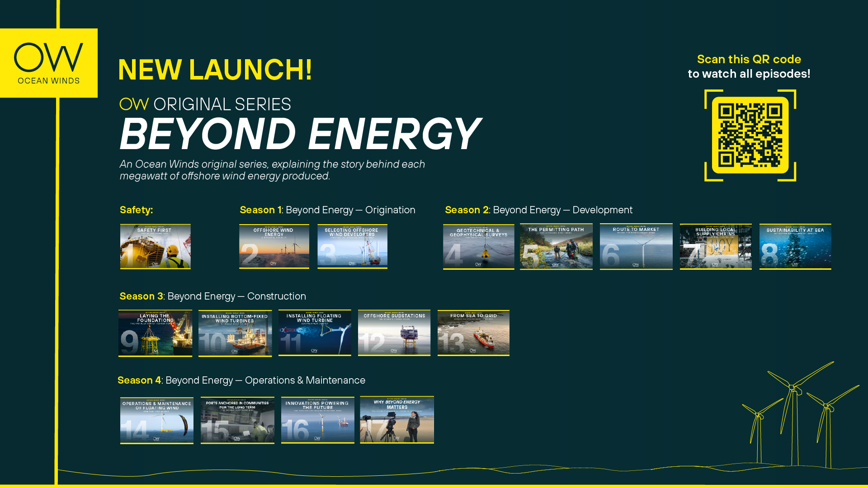The width and height of the screenshot is (868, 488).
Task: Select Installing Bottom-Fixed Wind Turbines episode
Action: point(235,333)
